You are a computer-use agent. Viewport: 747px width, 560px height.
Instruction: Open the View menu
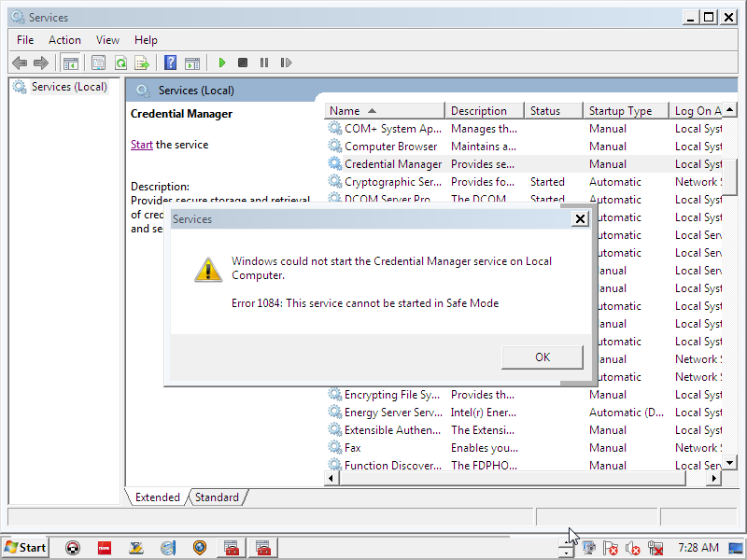click(107, 40)
